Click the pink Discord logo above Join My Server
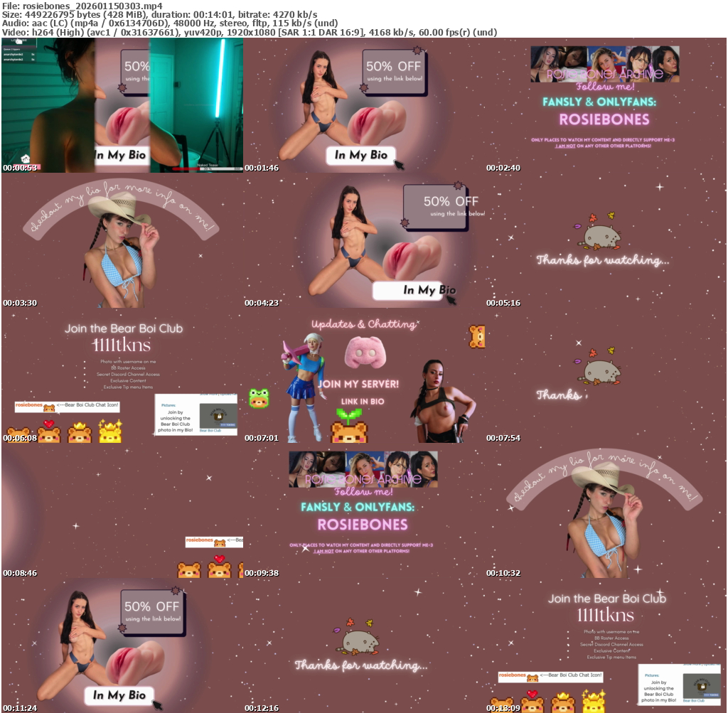Image resolution: width=728 pixels, height=713 pixels. pos(364,353)
